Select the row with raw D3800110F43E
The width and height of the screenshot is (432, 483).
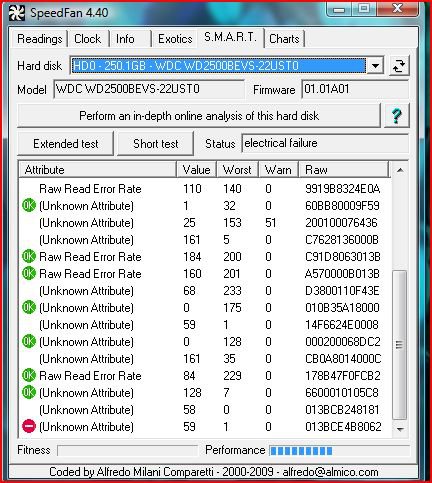[205, 291]
